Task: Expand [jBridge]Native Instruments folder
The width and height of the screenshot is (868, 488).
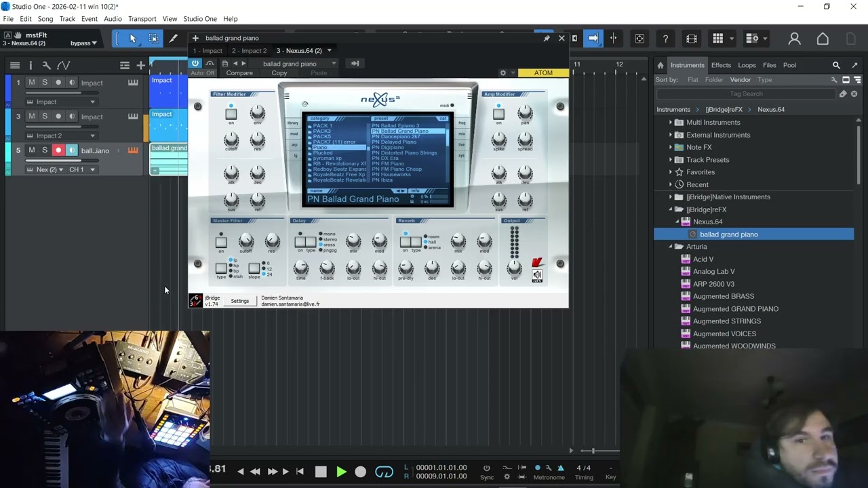Action: coord(671,197)
